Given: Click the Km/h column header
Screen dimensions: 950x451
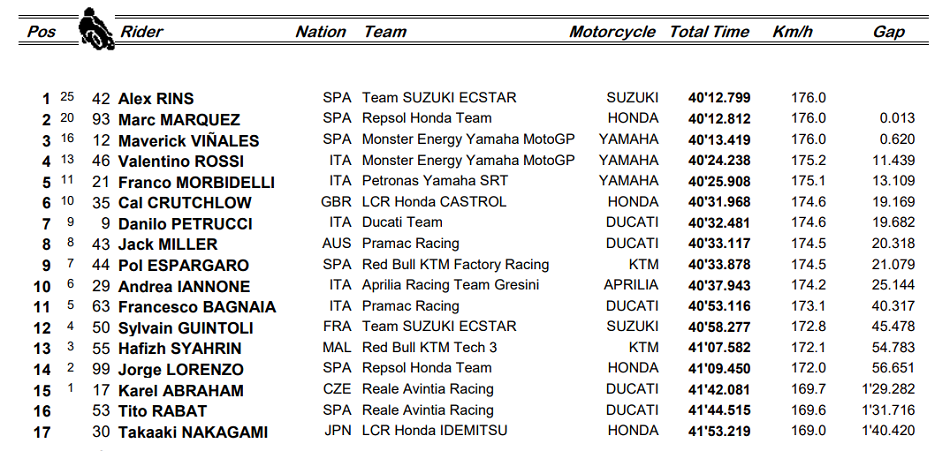Looking at the screenshot, I should [x=792, y=32].
